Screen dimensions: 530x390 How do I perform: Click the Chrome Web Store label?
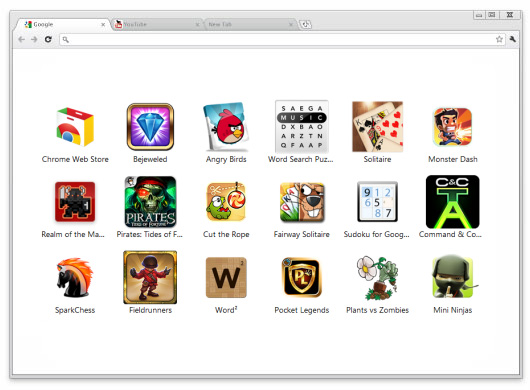click(75, 159)
